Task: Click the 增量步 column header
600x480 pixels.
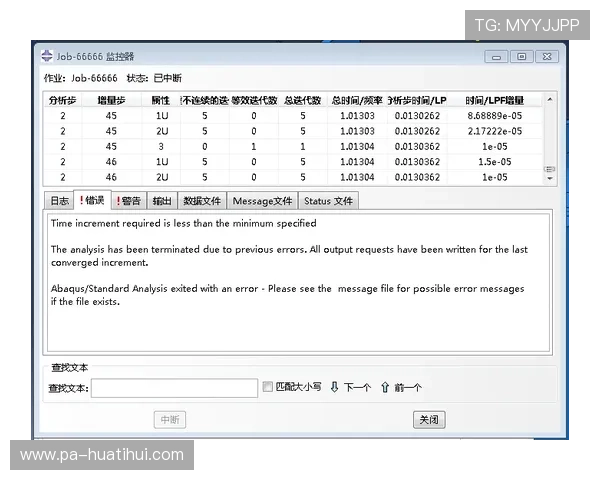Action: 109,100
